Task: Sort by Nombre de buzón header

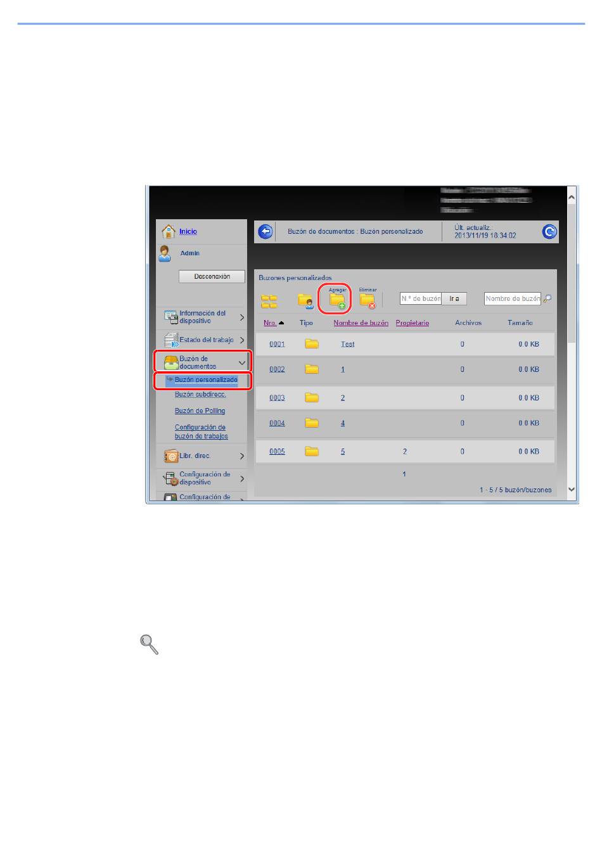Action: pos(361,323)
